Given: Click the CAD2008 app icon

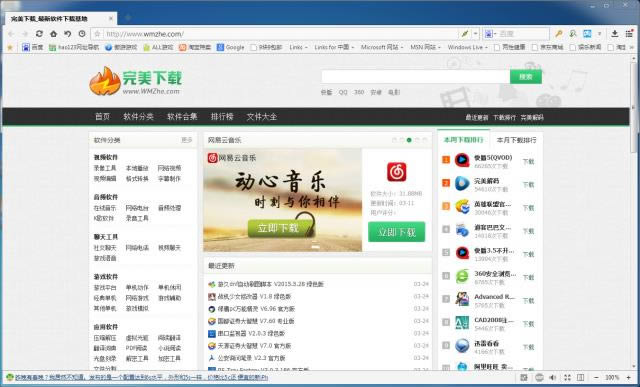Looking at the screenshot, I should (x=462, y=322).
